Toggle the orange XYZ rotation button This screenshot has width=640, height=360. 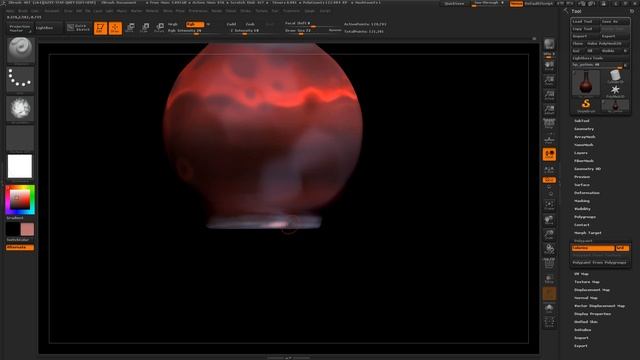(549, 180)
